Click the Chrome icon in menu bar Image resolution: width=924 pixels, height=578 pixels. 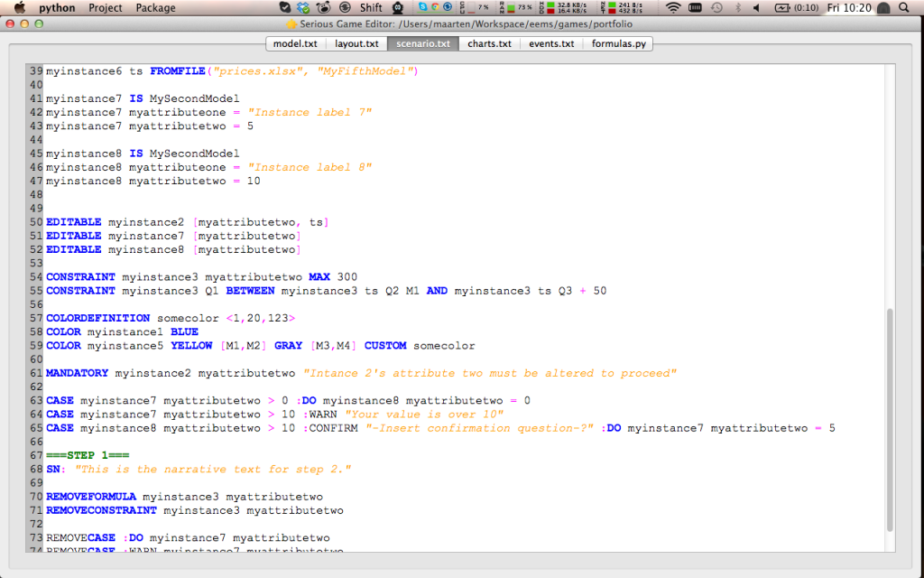[x=435, y=7]
